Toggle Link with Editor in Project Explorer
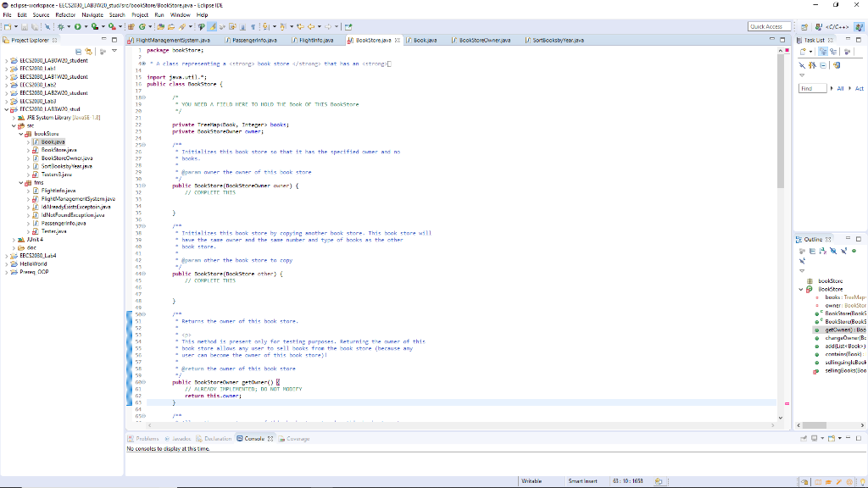The image size is (868, 488). click(88, 52)
